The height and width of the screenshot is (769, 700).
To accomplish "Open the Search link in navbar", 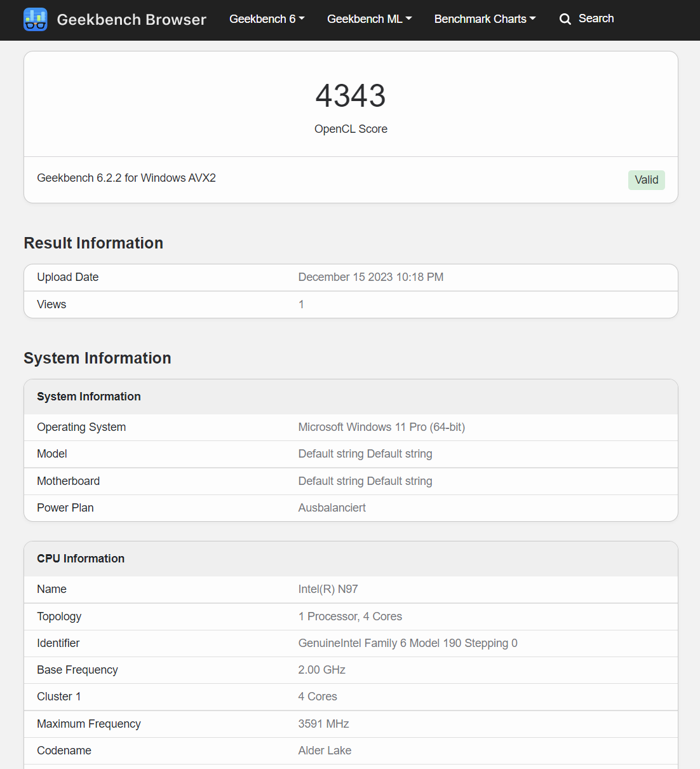I will pos(596,18).
